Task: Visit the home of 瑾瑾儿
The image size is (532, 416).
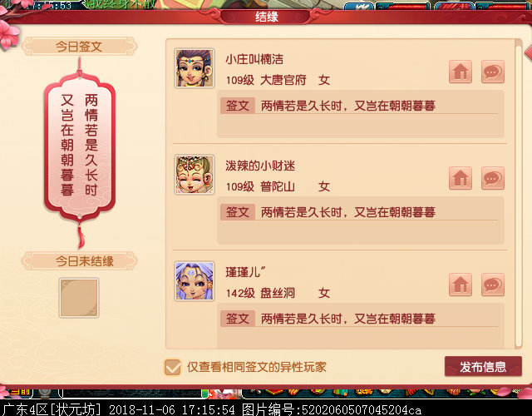Action: (x=461, y=285)
